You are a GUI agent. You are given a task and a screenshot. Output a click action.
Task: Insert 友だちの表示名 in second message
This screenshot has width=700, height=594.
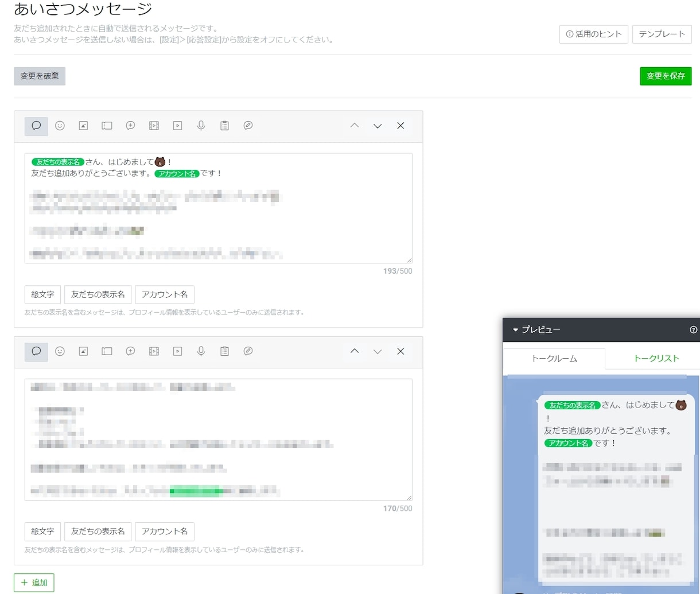98,531
